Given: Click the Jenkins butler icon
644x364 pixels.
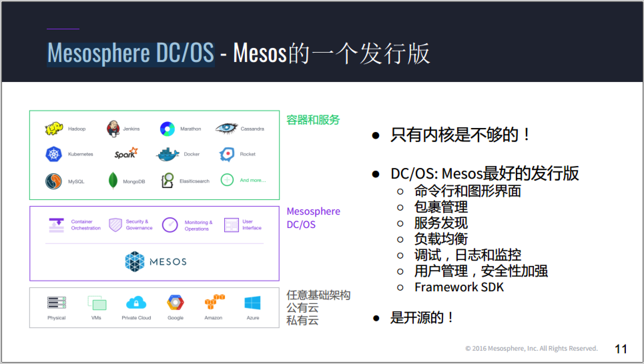Looking at the screenshot, I should pos(113,129).
